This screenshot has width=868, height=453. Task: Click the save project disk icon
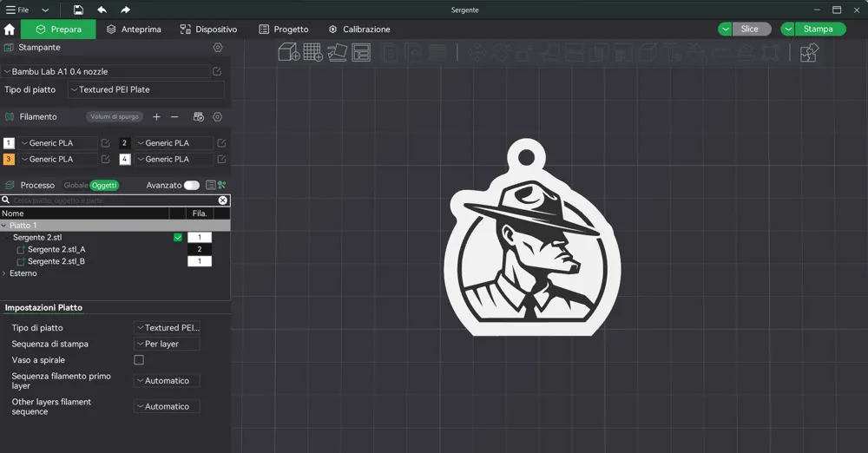coord(78,10)
